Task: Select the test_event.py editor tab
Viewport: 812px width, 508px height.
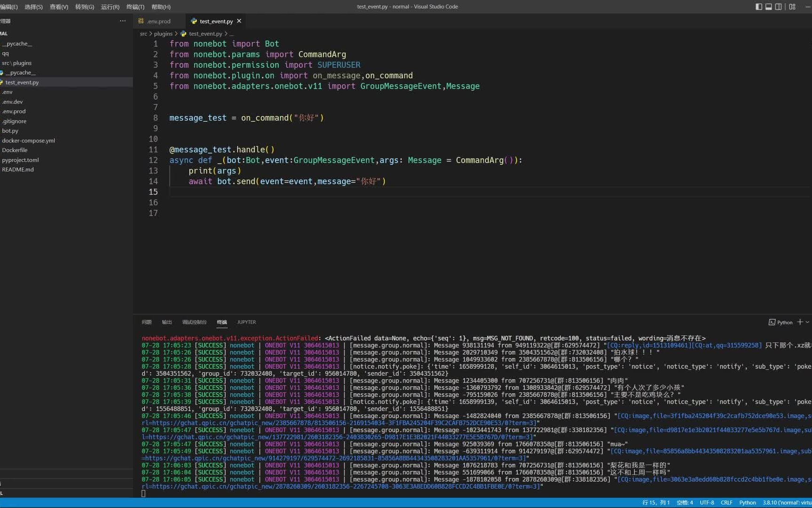Action: [x=216, y=21]
